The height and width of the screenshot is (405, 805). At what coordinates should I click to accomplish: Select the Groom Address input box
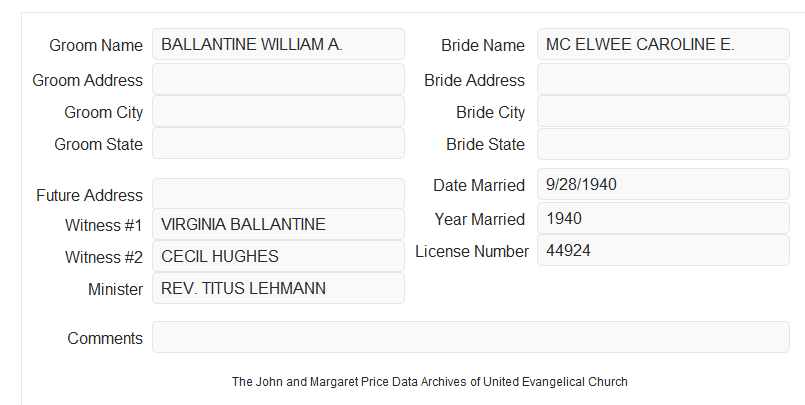click(x=278, y=80)
